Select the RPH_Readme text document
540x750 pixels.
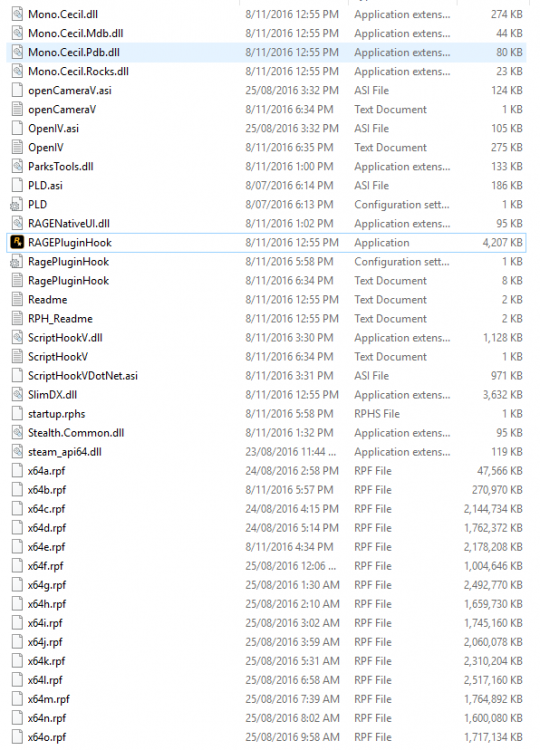pyautogui.click(x=60, y=319)
